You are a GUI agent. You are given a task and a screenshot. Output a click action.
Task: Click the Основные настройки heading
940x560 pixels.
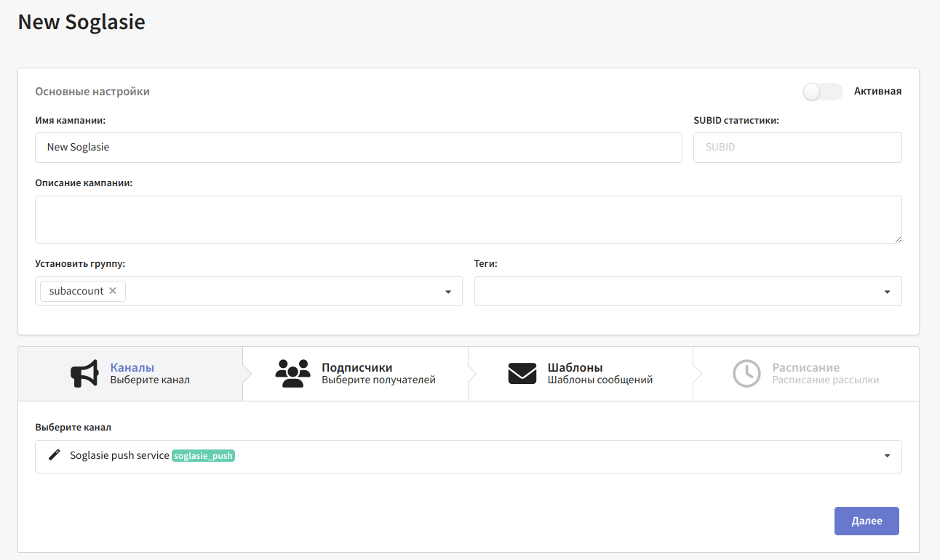92,92
